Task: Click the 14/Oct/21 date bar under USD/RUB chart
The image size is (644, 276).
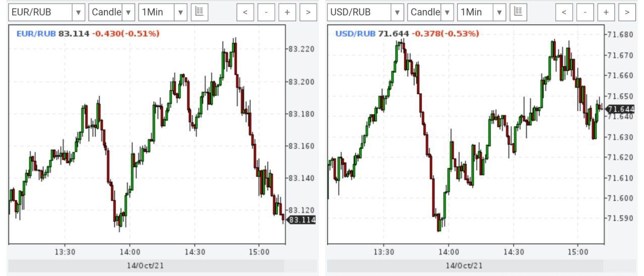Action: [x=465, y=265]
